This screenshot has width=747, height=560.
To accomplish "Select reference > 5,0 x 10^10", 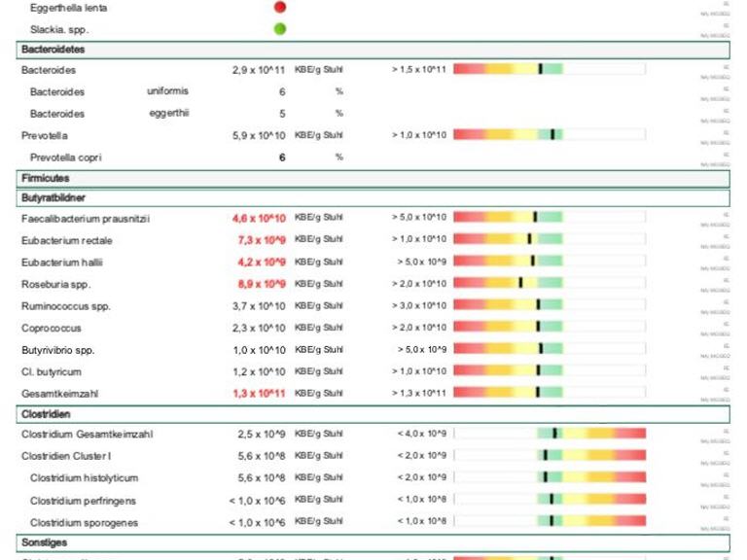I will click(x=419, y=217).
